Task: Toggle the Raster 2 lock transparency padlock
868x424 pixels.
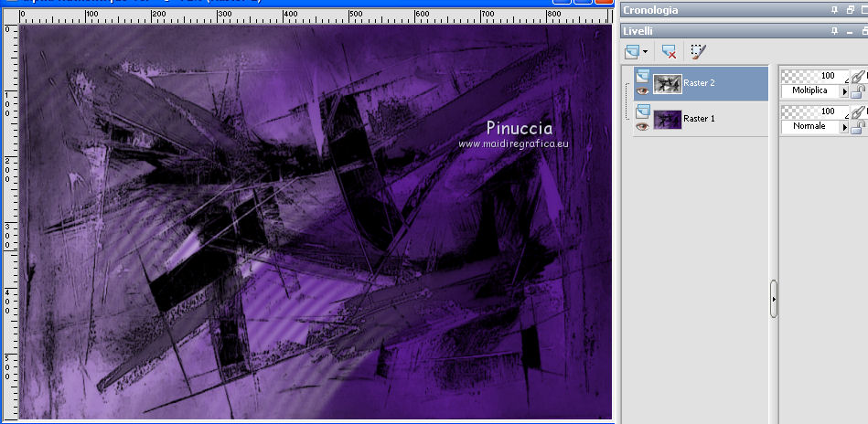Action: pyautogui.click(x=857, y=91)
